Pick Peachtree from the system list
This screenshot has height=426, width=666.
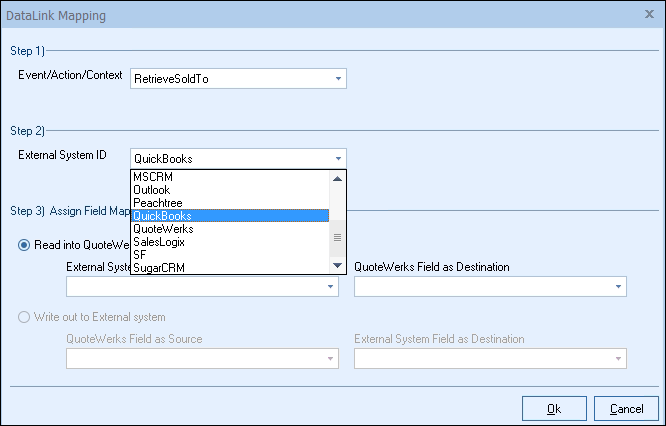[x=157, y=203]
